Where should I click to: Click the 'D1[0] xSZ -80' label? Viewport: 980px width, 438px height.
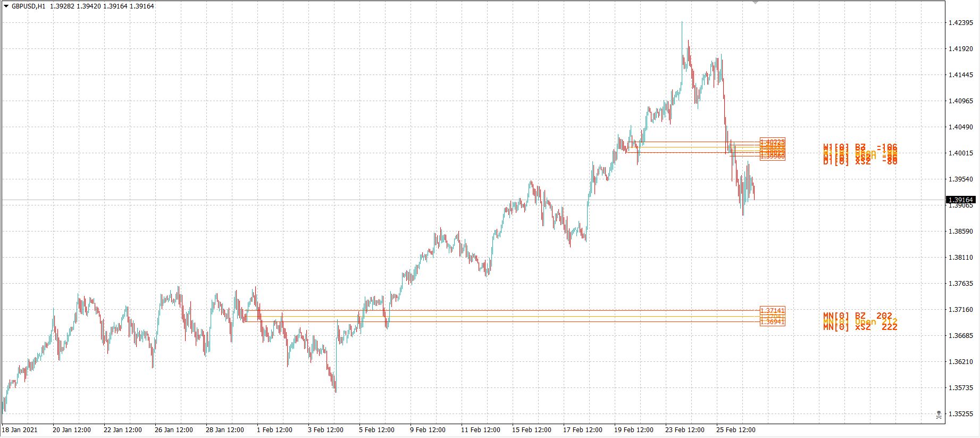[x=860, y=161]
